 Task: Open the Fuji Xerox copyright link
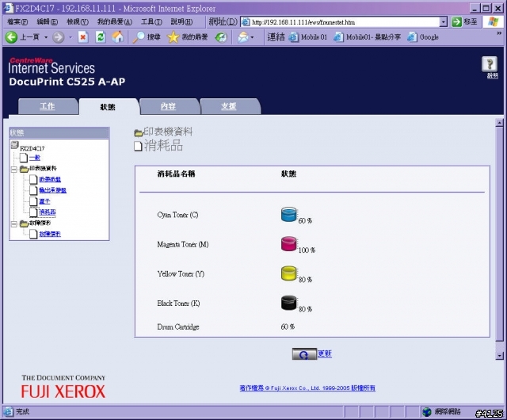307,388
